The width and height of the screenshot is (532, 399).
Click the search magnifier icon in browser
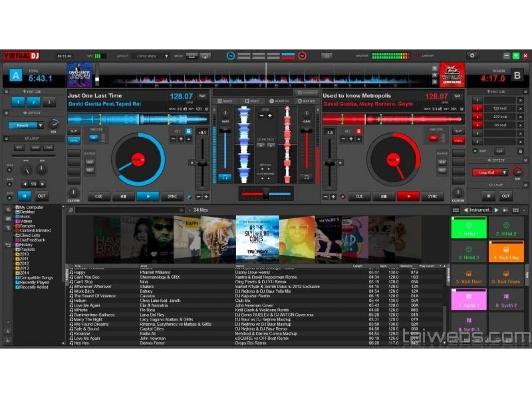click(71, 210)
